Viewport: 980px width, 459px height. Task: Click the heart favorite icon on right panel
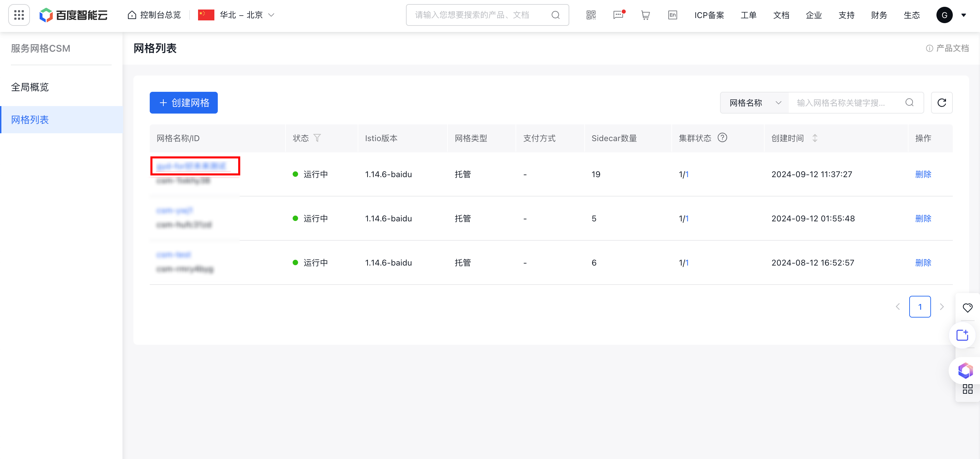(x=967, y=307)
